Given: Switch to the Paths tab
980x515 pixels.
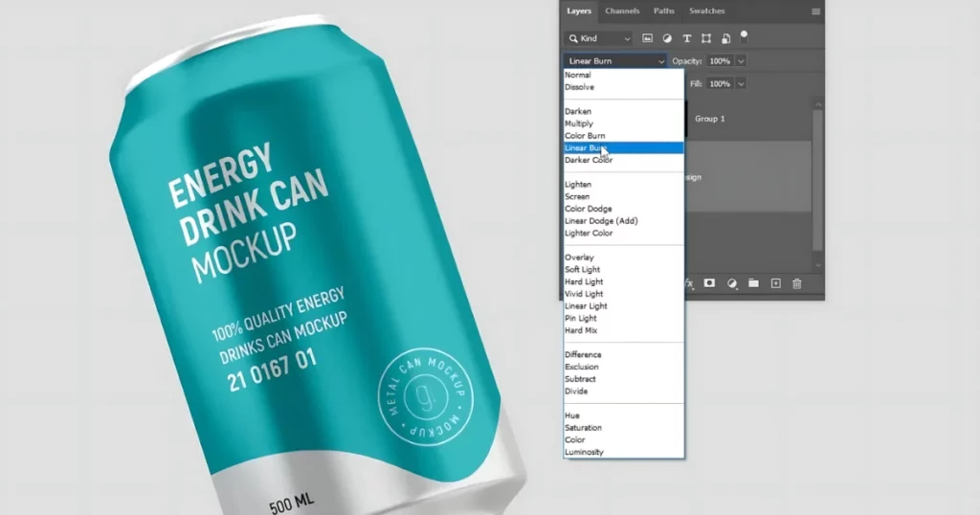Looking at the screenshot, I should coord(664,11).
